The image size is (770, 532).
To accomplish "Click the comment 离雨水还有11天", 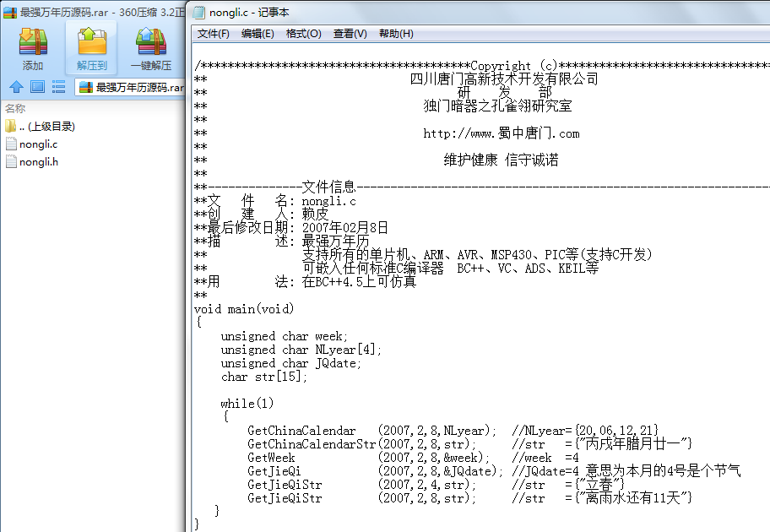I will [x=602, y=498].
